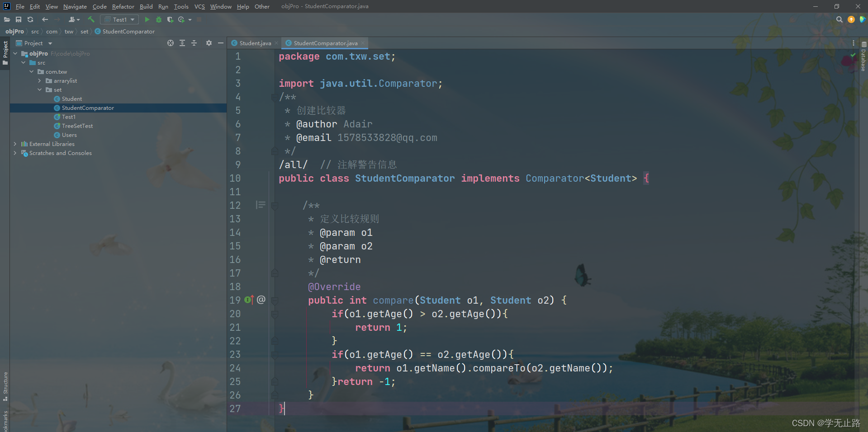Open Project panel gear options
The width and height of the screenshot is (868, 432).
click(209, 43)
